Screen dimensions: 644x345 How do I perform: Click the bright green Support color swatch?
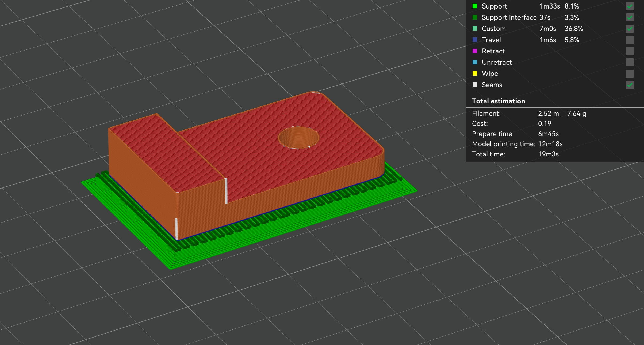tap(475, 6)
